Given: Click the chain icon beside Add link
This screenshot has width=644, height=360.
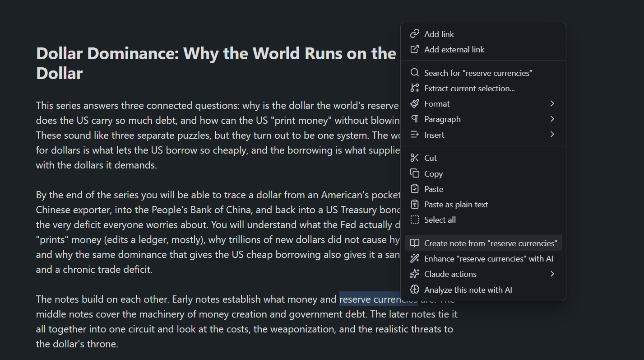Looking at the screenshot, I should (414, 34).
